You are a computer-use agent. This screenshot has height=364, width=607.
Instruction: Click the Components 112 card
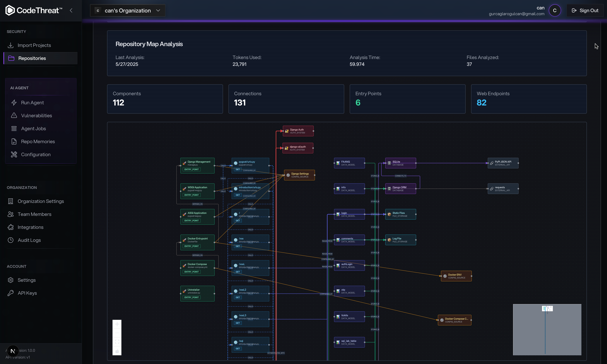165,99
